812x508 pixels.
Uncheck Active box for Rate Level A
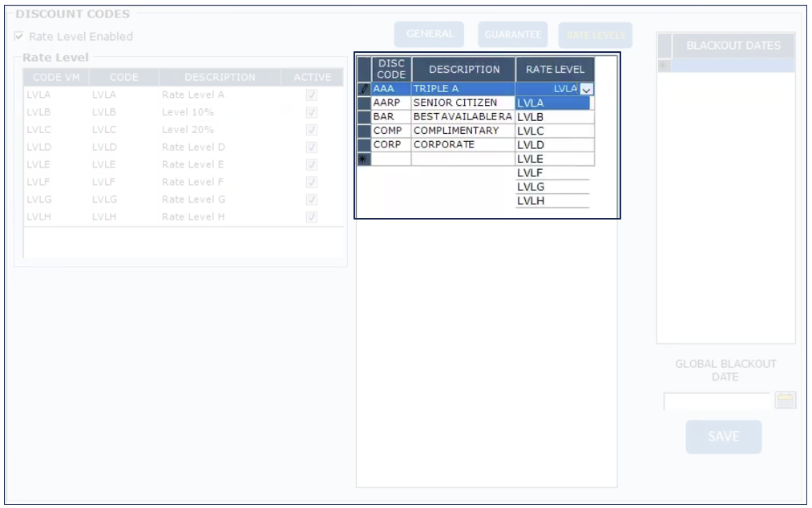point(312,95)
